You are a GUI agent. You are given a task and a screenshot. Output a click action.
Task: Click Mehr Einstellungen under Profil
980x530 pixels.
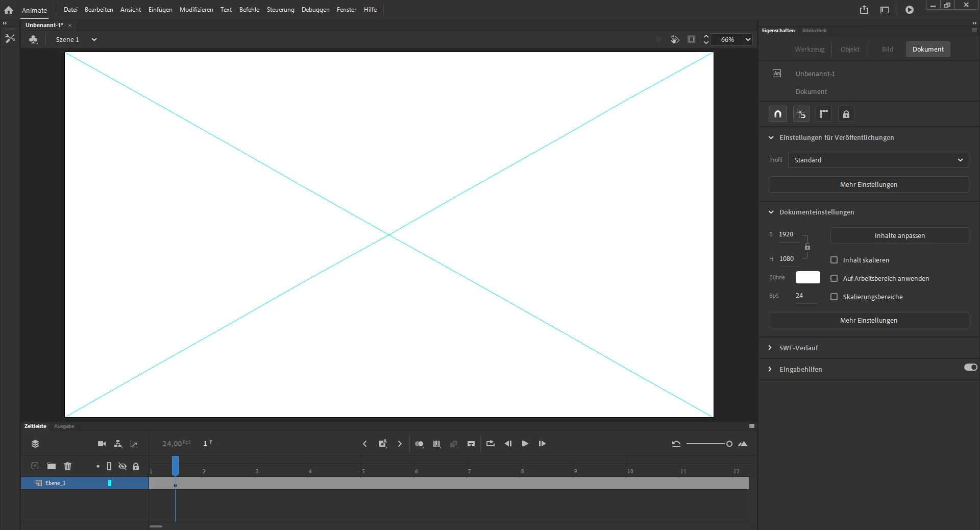[868, 184]
